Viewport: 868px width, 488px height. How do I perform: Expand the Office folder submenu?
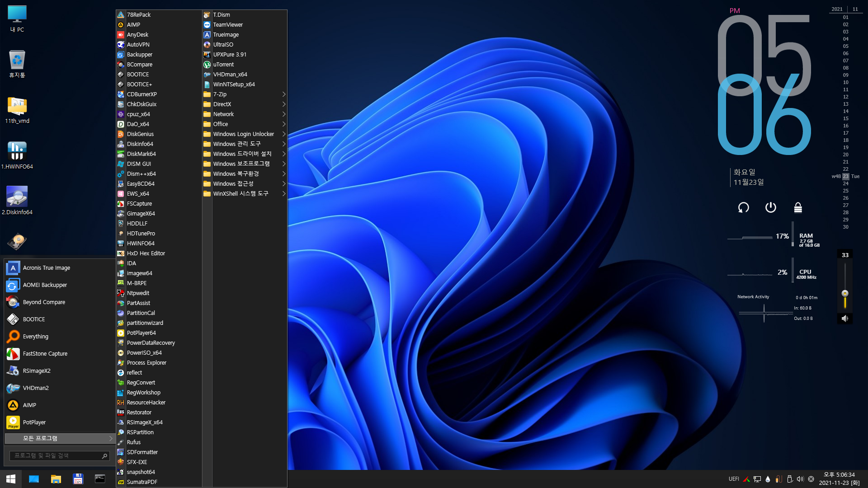pos(245,124)
